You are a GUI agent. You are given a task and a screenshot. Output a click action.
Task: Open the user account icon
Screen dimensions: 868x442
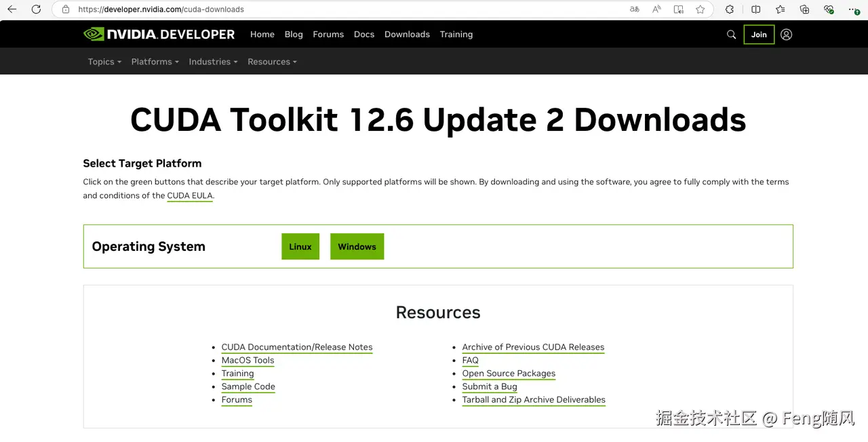pos(786,35)
